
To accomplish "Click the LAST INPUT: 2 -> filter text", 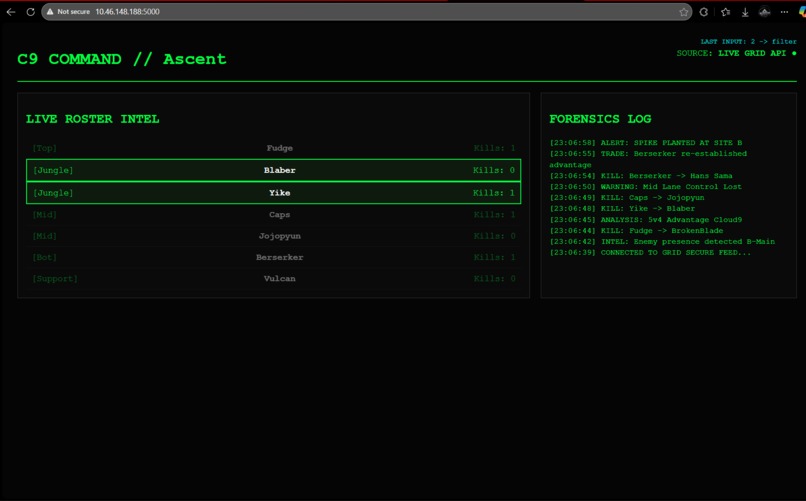I will tap(748, 41).
